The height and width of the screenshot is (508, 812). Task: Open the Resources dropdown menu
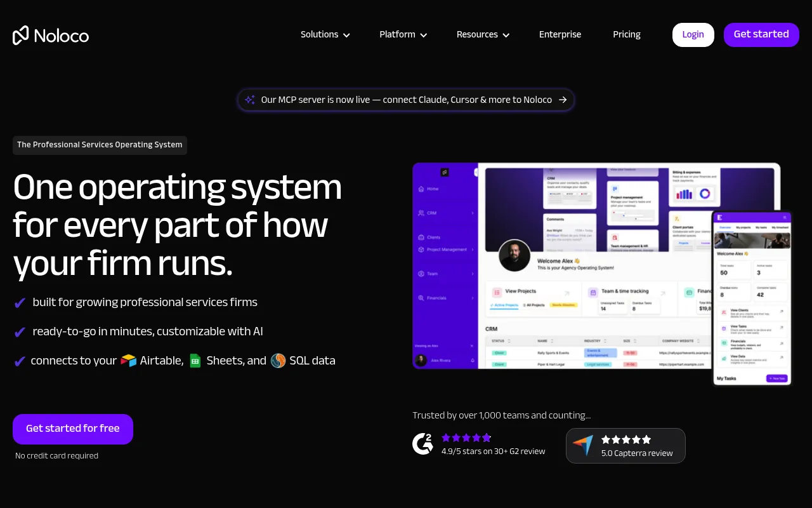[x=483, y=34]
